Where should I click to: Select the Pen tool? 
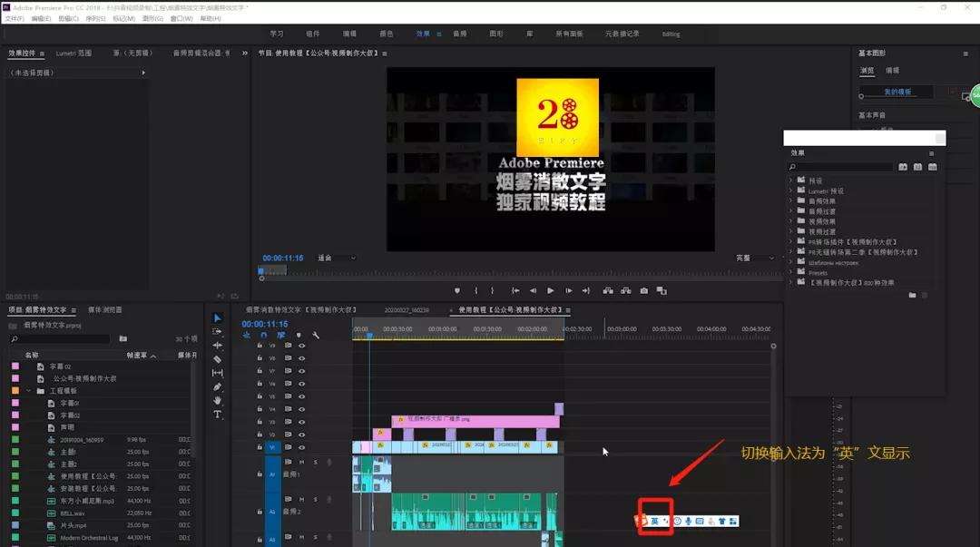[x=218, y=387]
